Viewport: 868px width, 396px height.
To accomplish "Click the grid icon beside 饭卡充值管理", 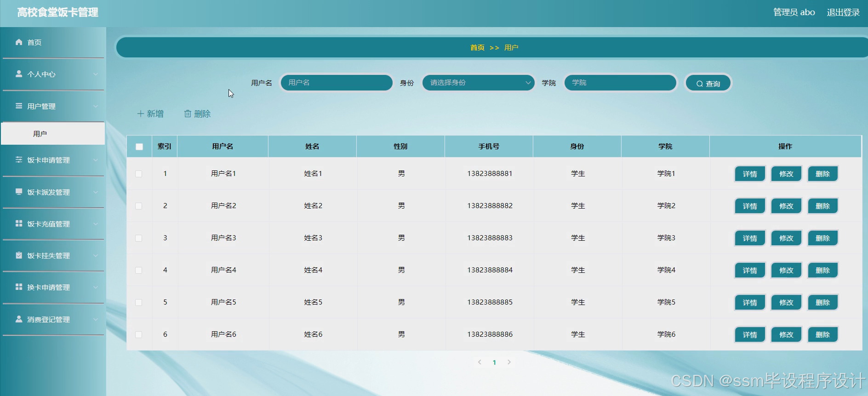I will (19, 224).
